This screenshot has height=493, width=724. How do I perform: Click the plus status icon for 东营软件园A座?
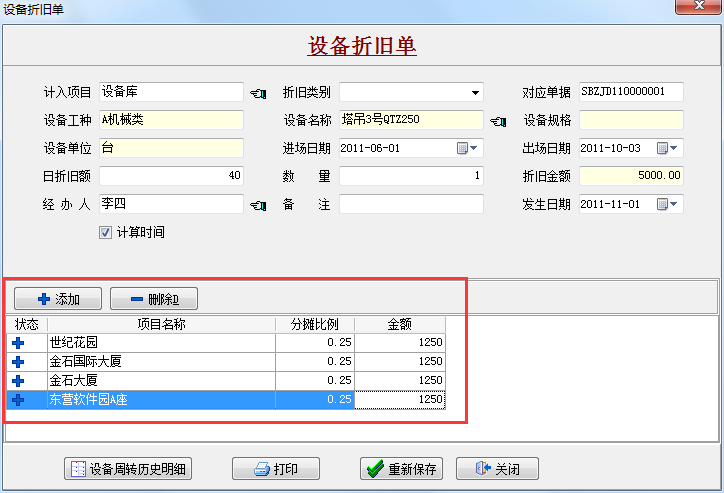tap(18, 400)
